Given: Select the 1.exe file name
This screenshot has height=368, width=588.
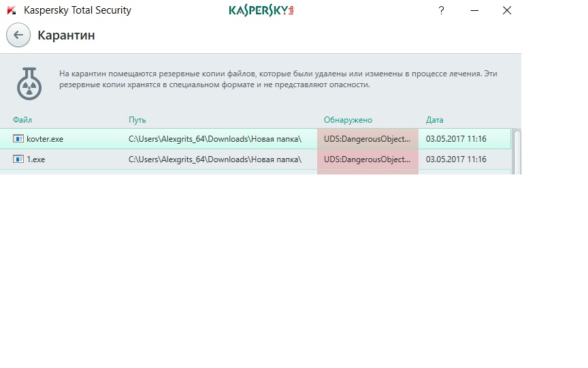Looking at the screenshot, I should pyautogui.click(x=35, y=159).
